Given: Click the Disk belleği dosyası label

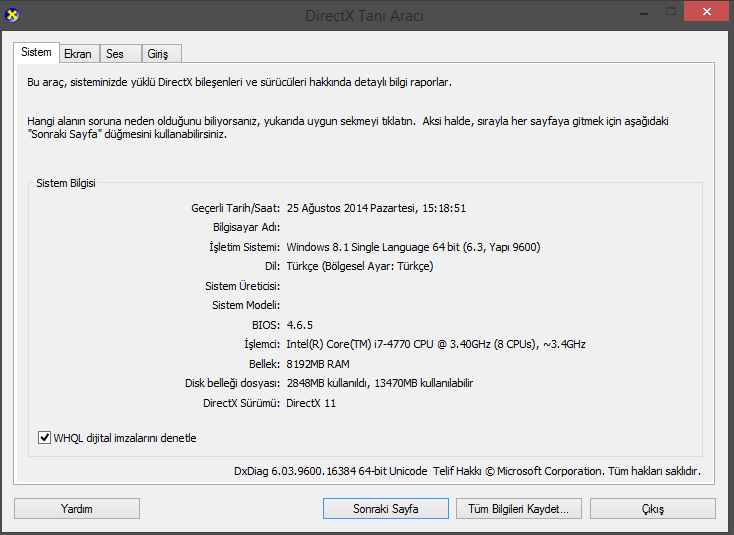Looking at the screenshot, I should tap(232, 383).
